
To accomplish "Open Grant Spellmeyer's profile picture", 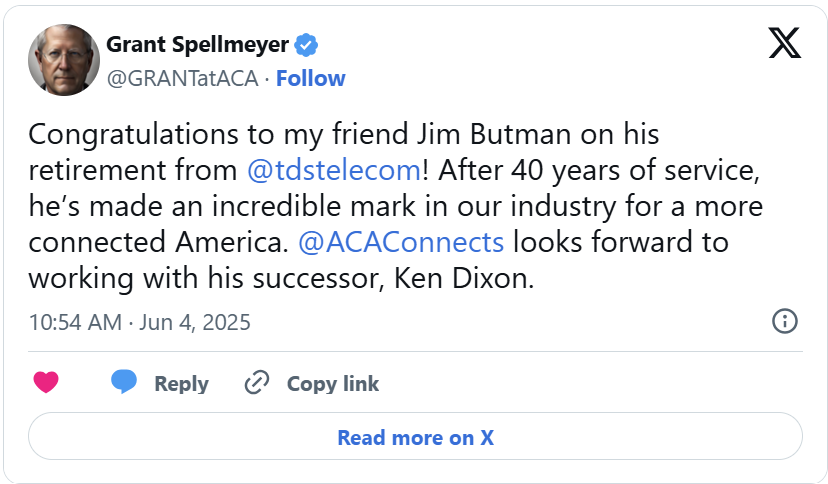I will tap(64, 60).
